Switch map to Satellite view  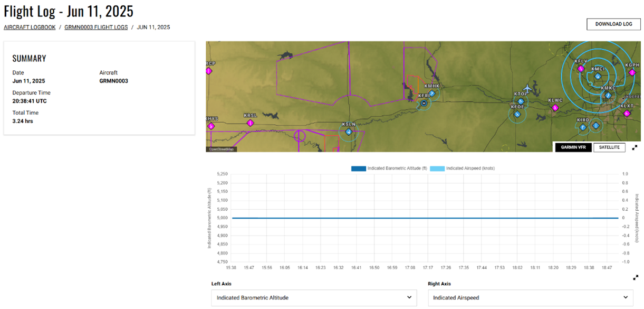click(609, 147)
